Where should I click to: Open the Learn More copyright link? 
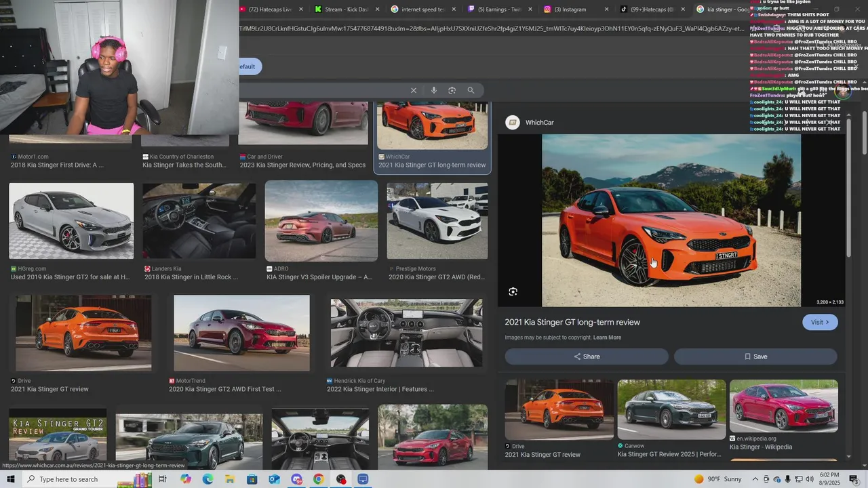(607, 338)
